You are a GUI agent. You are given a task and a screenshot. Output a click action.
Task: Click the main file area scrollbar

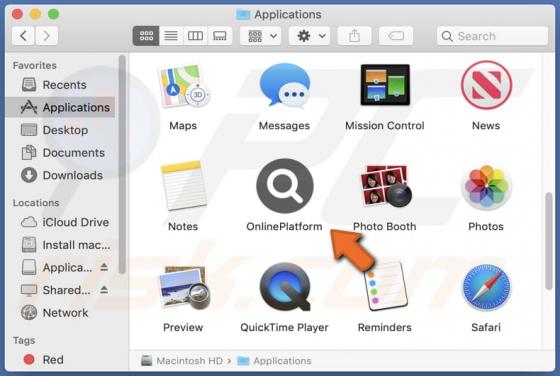[549, 241]
